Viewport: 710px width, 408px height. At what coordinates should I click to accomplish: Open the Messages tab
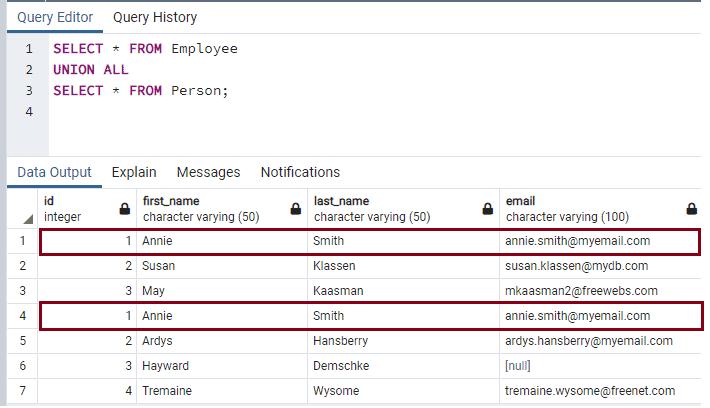click(208, 172)
